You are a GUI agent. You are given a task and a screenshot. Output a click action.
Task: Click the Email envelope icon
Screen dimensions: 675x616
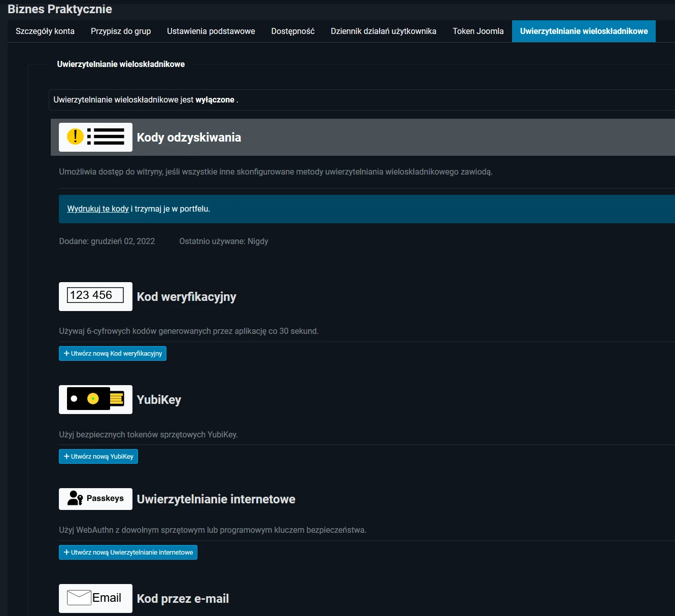95,598
